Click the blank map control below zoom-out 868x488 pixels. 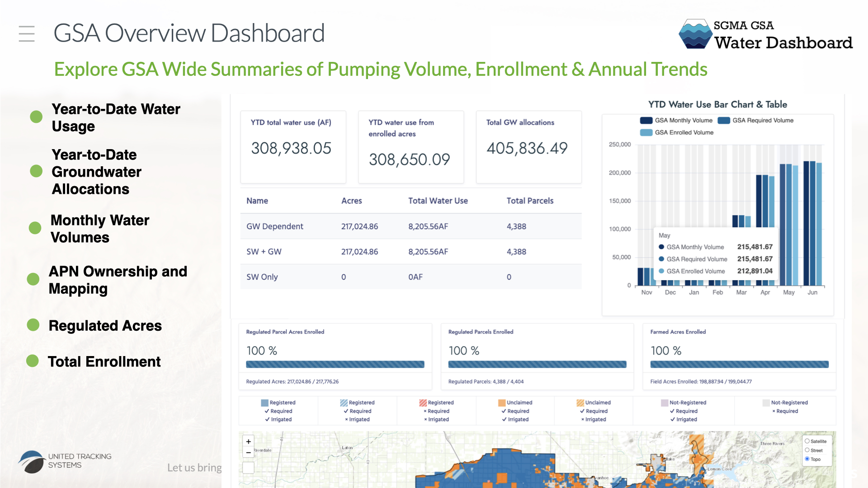[x=248, y=467]
